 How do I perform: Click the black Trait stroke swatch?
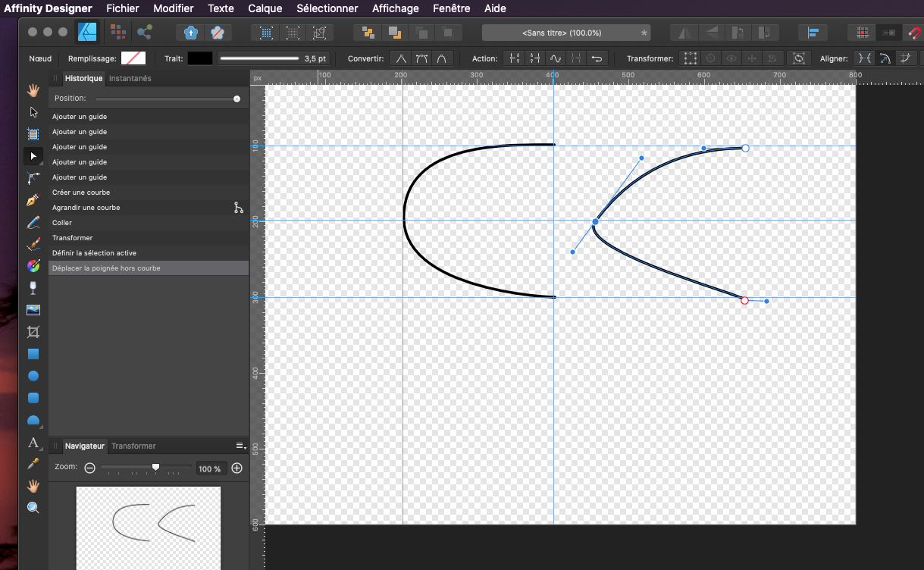pyautogui.click(x=200, y=58)
